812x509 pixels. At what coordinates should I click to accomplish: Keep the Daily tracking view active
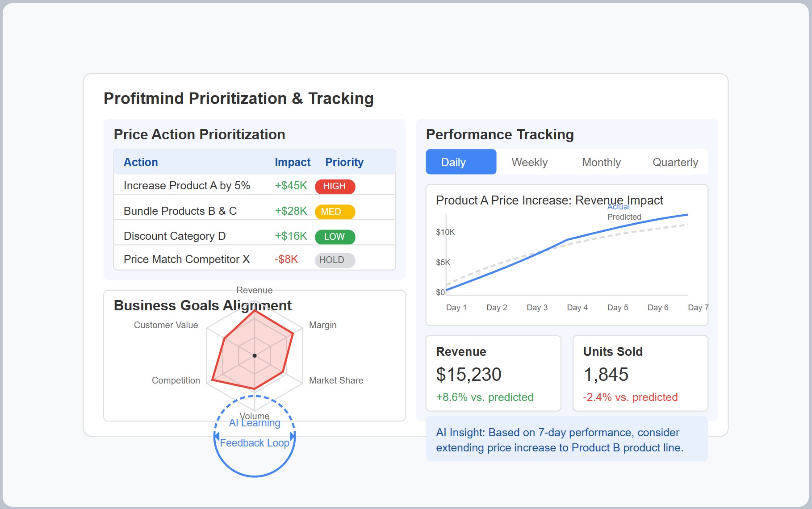460,162
